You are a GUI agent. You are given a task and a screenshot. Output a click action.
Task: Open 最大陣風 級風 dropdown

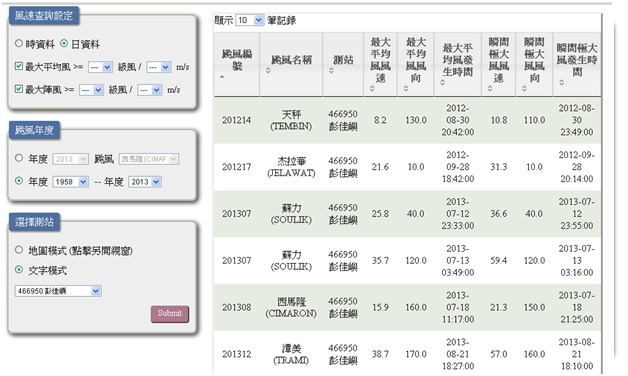point(91,90)
